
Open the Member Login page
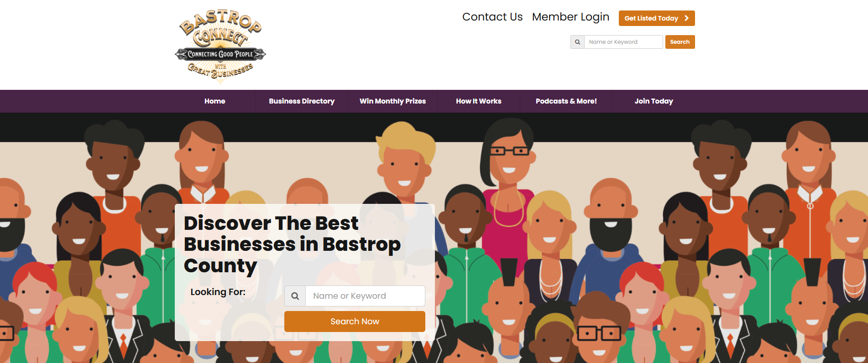[x=570, y=17]
